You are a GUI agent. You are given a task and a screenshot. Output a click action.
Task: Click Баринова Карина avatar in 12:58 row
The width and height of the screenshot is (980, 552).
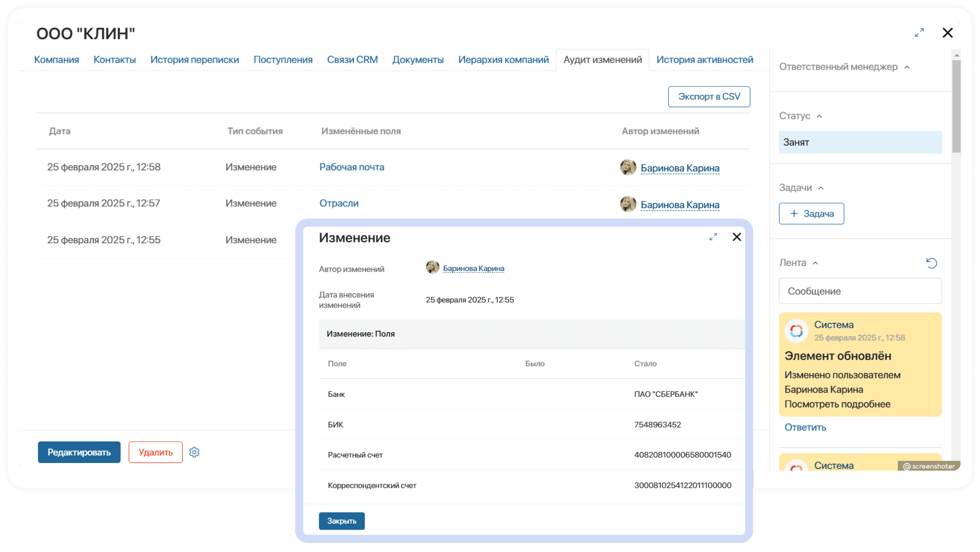point(628,168)
